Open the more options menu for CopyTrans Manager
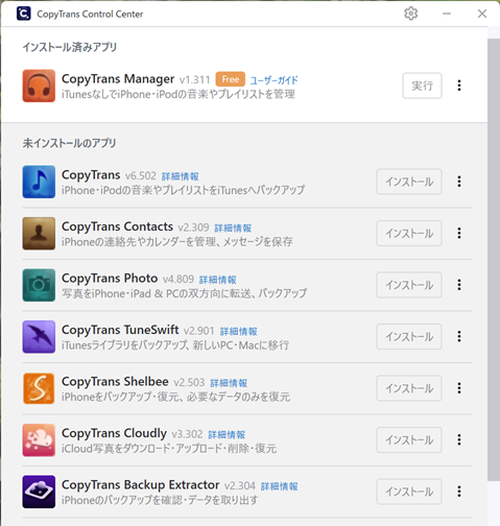Image resolution: width=500 pixels, height=526 pixels. click(x=459, y=86)
